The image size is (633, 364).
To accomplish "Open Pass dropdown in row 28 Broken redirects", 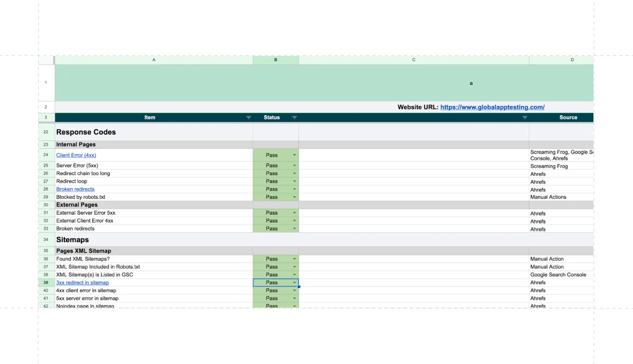I will point(294,189).
